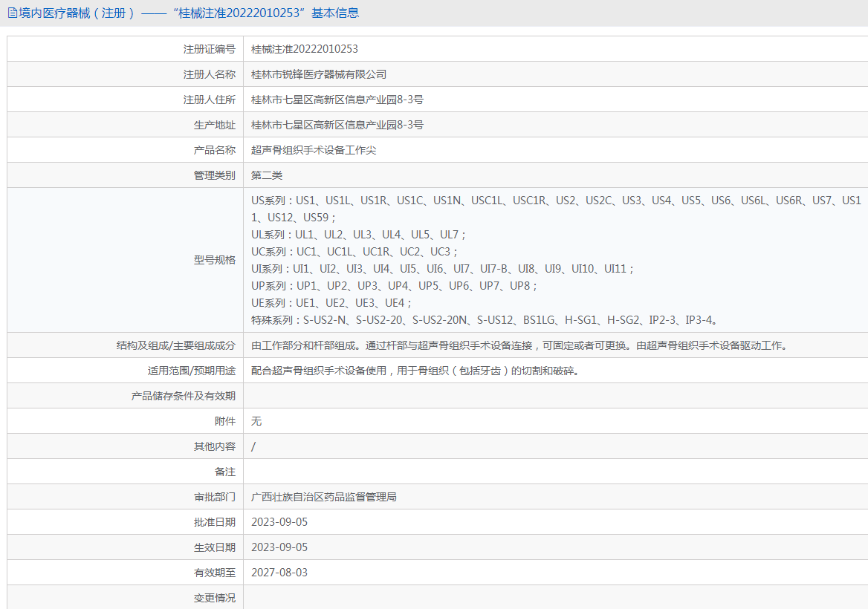The image size is (868, 609).
Task: Select the value 第二类
Action: pos(266,175)
